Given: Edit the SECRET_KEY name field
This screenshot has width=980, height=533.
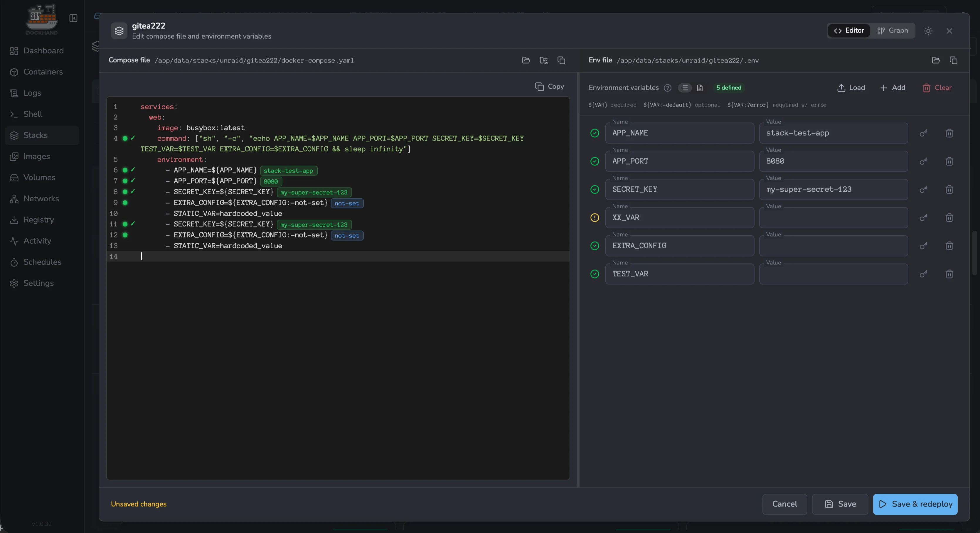Looking at the screenshot, I should coord(679,190).
